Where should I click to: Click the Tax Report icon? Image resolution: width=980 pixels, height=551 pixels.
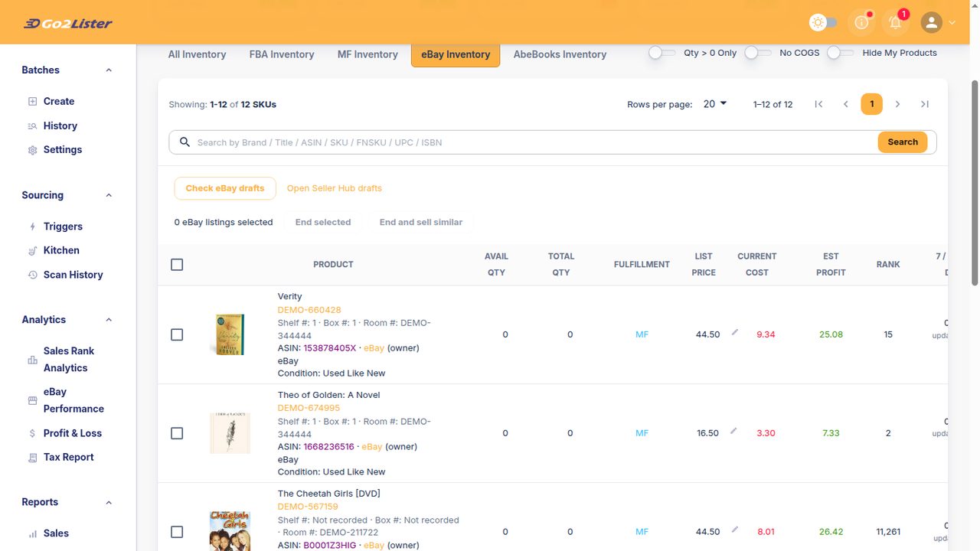click(x=32, y=458)
